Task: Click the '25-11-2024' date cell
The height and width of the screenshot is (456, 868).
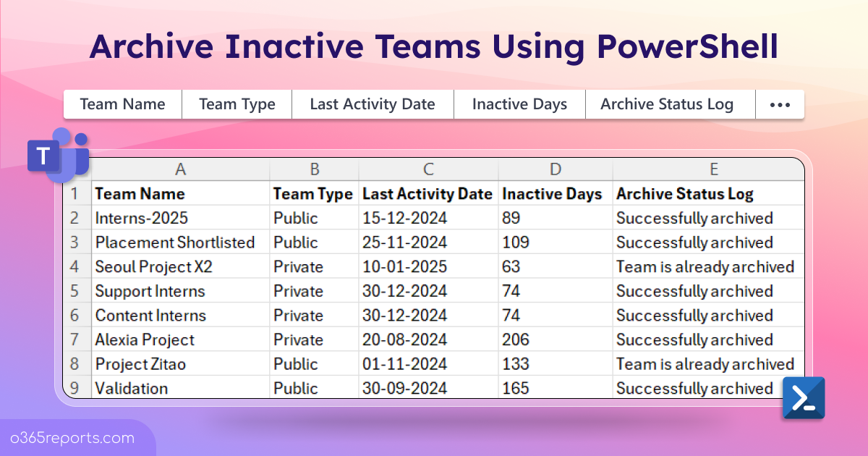Action: point(429,242)
